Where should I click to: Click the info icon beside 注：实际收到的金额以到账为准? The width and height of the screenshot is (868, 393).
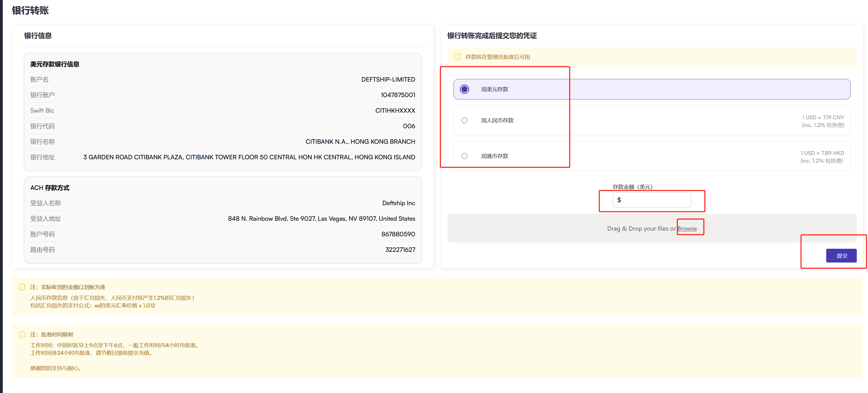(x=22, y=287)
